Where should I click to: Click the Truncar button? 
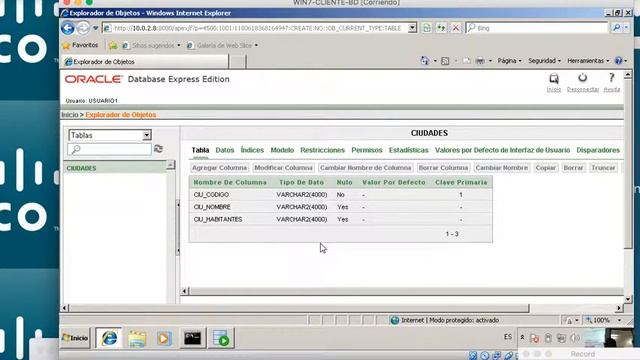(x=603, y=168)
